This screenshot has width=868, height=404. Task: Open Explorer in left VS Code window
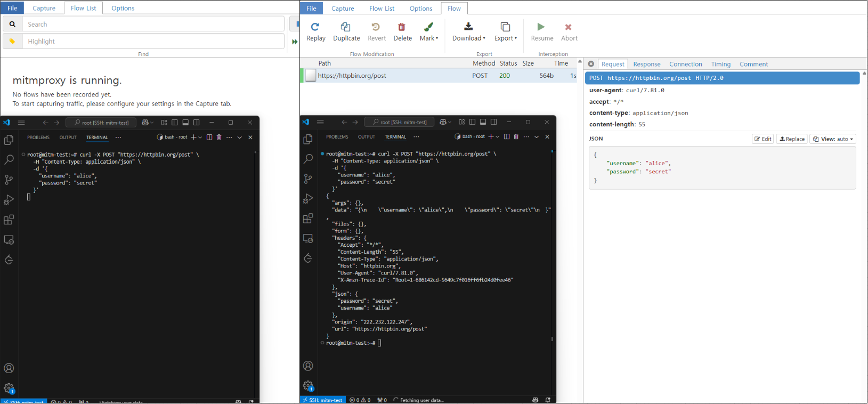(9, 140)
